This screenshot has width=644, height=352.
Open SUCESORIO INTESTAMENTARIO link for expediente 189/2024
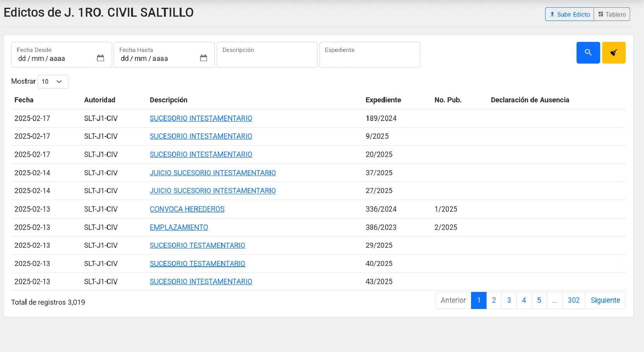point(201,119)
